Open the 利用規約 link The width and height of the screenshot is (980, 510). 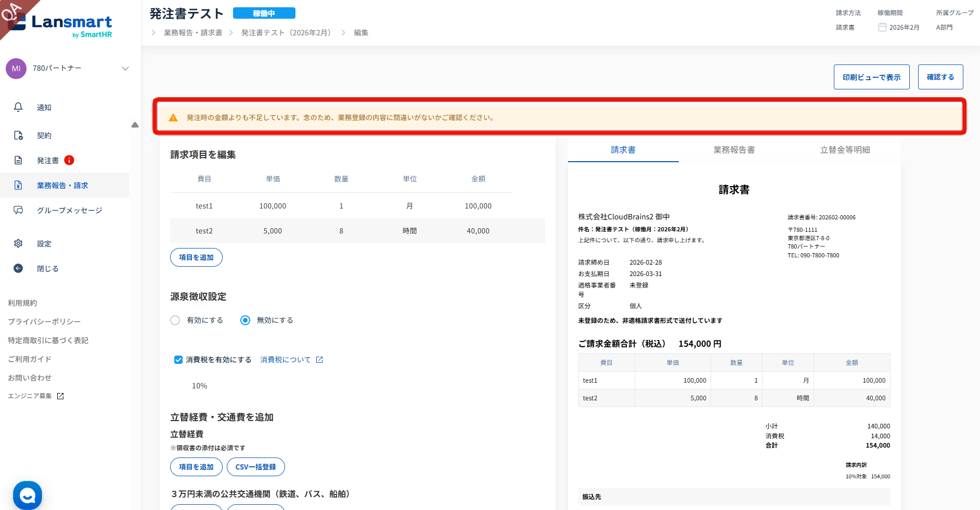pos(22,303)
